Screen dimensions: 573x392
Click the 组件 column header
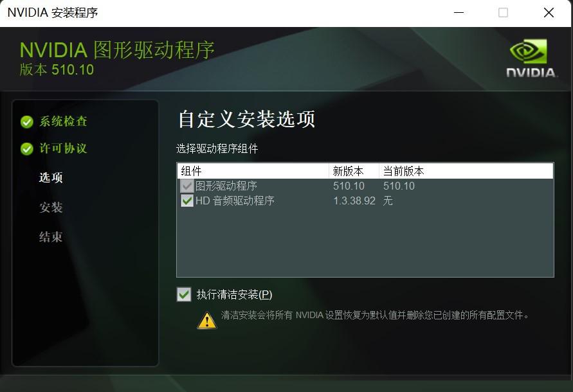pos(253,171)
